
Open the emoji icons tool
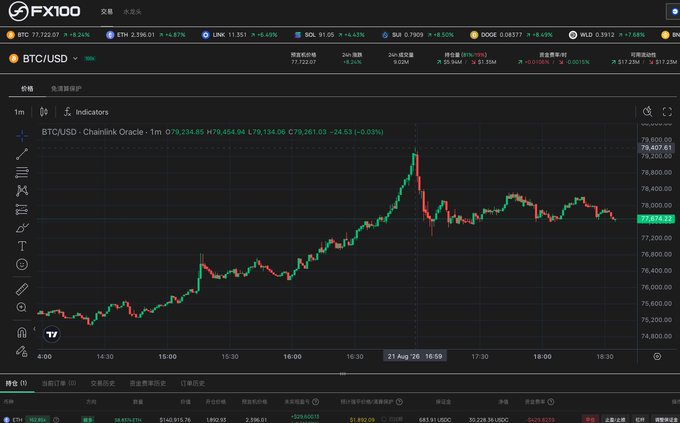(22, 264)
